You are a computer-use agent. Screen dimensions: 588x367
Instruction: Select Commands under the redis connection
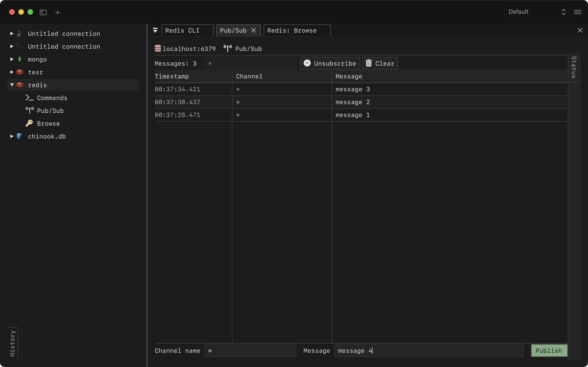tap(52, 98)
